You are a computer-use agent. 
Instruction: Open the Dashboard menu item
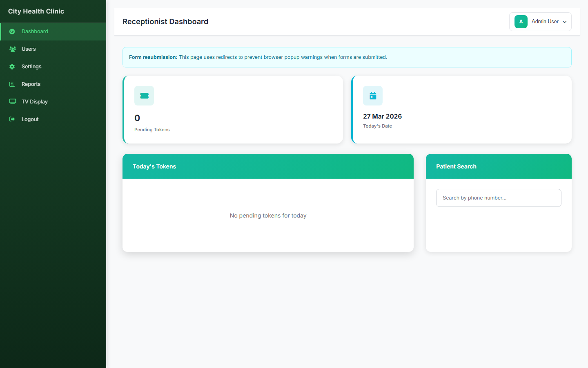[53, 31]
